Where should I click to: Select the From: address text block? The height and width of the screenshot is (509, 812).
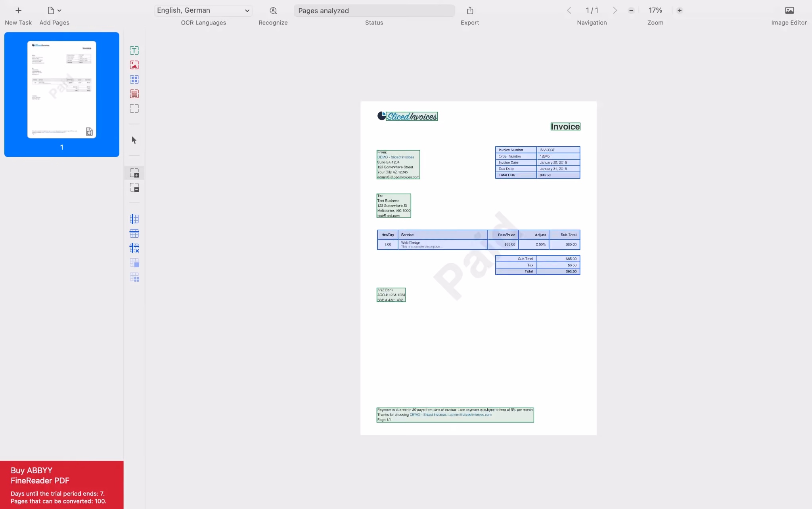pyautogui.click(x=398, y=164)
